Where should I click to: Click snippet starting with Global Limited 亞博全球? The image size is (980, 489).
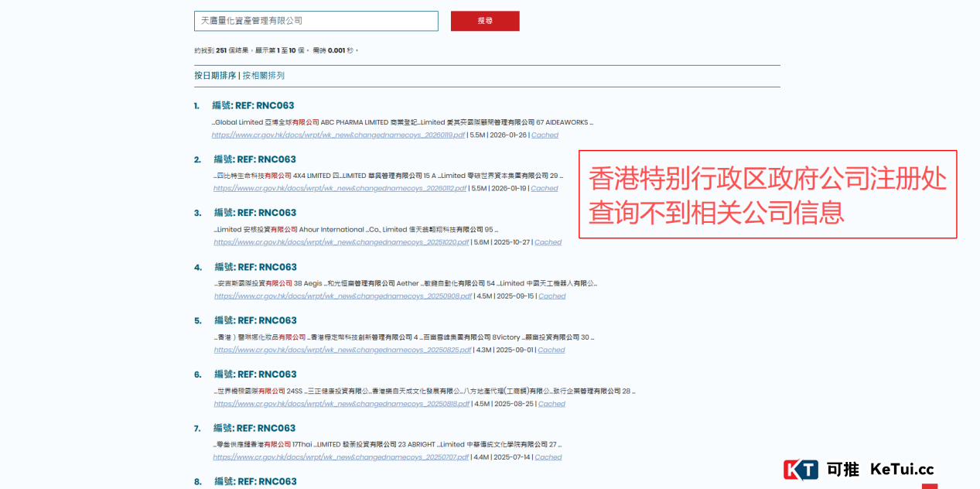(403, 122)
